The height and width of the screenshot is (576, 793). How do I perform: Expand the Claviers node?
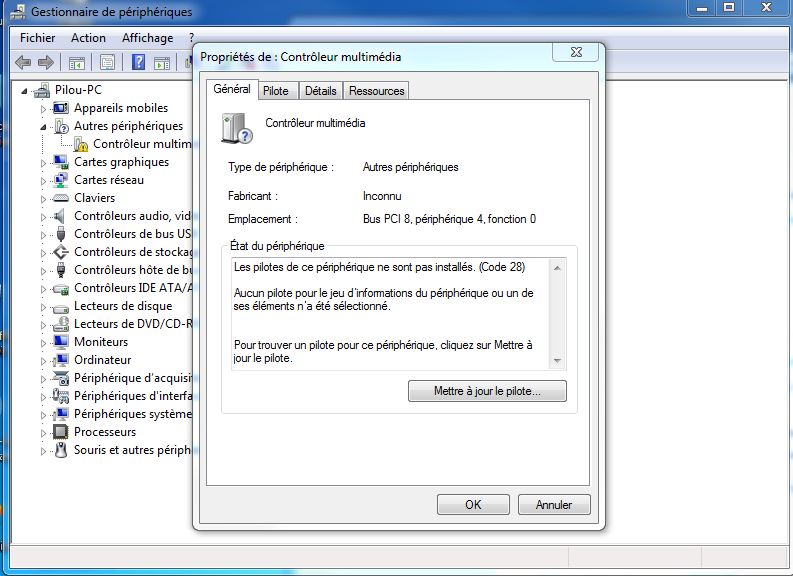click(43, 199)
